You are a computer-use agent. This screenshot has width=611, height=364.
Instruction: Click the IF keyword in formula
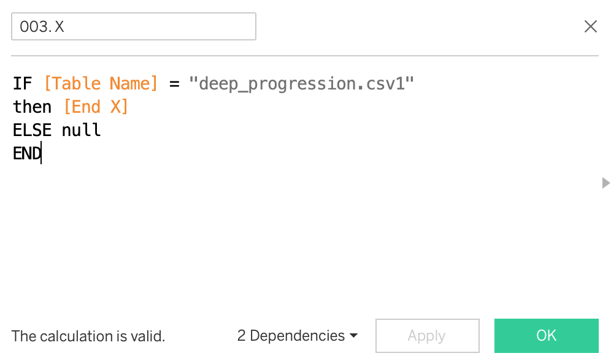click(23, 83)
